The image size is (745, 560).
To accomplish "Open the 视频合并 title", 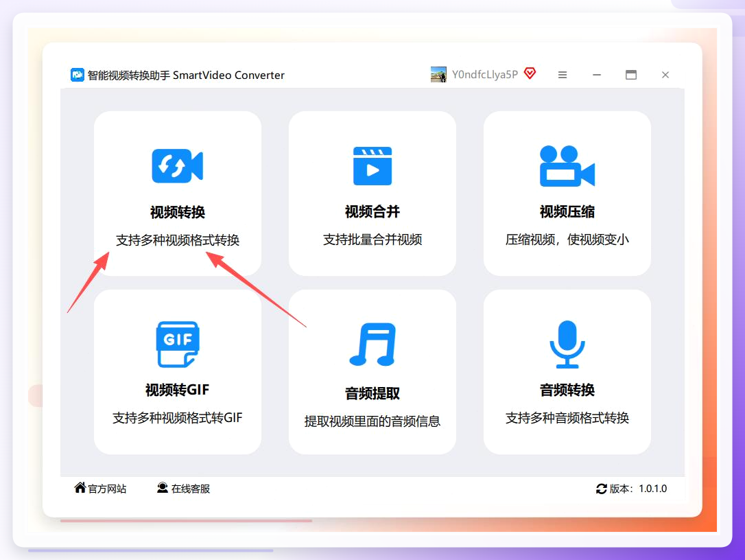I will tap(372, 211).
